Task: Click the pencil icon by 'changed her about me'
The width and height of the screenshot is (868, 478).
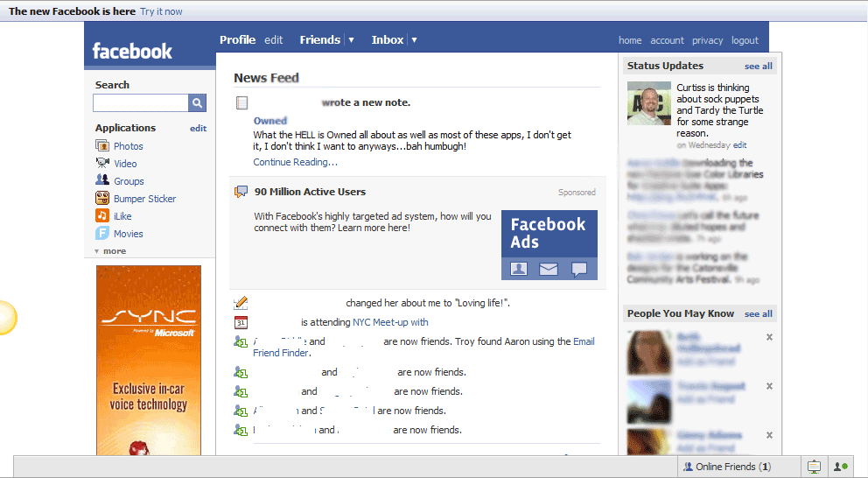Action: pyautogui.click(x=241, y=302)
